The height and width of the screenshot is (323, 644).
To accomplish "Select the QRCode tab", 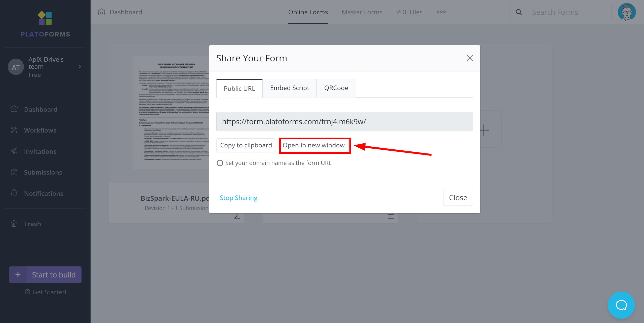I will (336, 88).
